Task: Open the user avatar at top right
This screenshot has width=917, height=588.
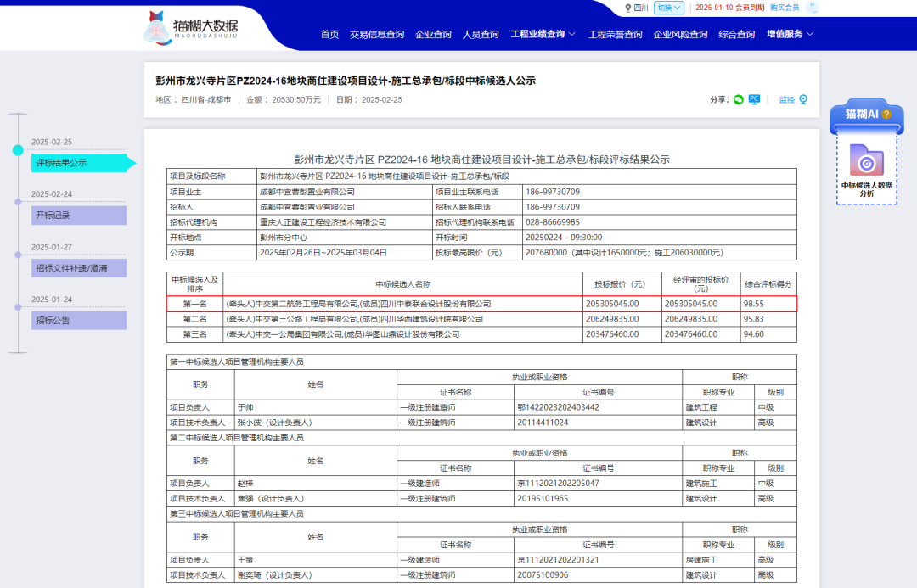Action: [x=812, y=8]
